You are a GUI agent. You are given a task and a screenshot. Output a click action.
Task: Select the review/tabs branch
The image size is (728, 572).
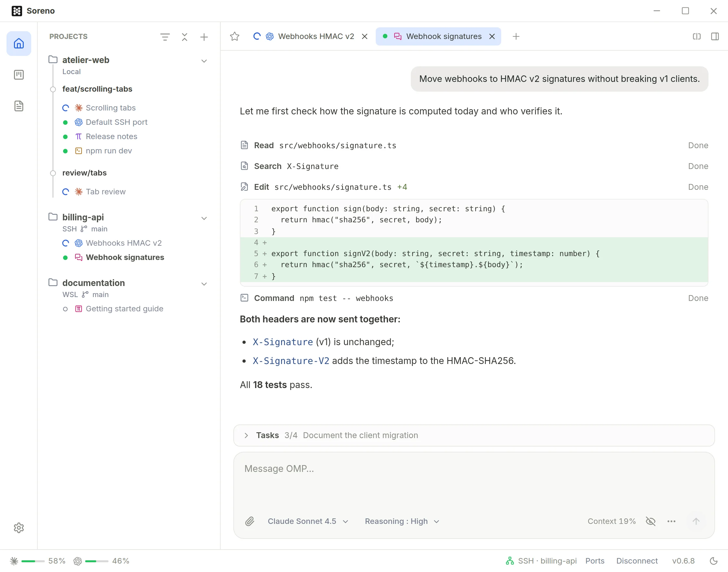point(84,173)
